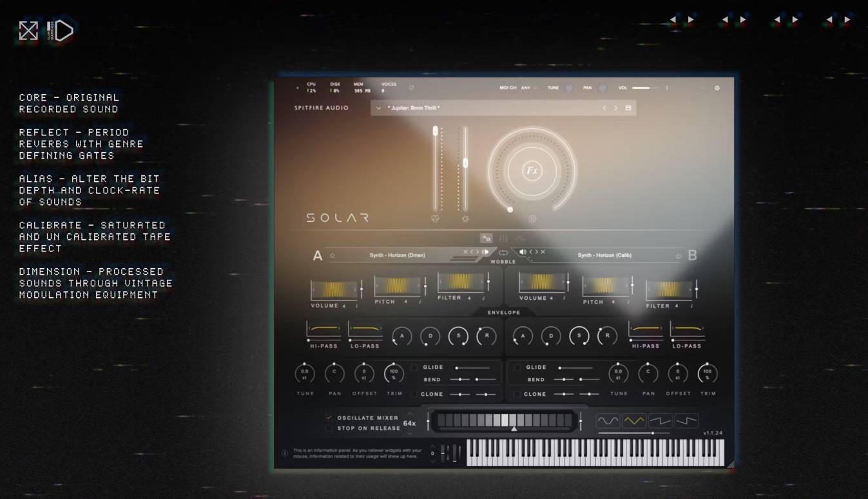Enable GLIDE checkbox for Sound A
The width and height of the screenshot is (868, 499).
(x=414, y=367)
